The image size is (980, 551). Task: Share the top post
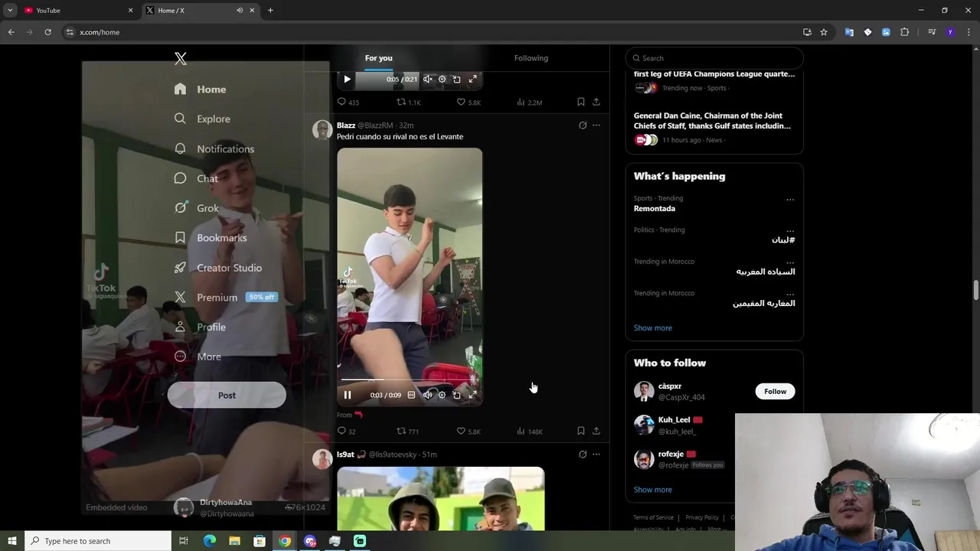(x=596, y=102)
